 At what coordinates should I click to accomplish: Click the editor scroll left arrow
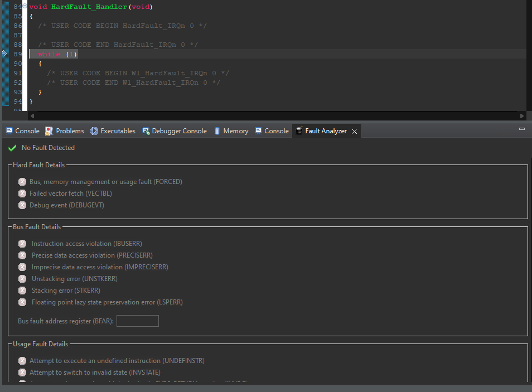[32, 116]
